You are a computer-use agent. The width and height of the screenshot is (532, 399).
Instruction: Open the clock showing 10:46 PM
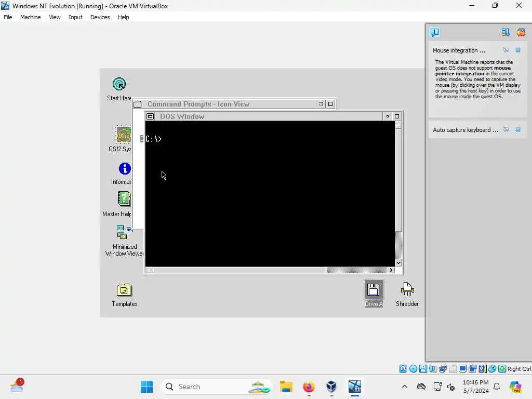click(x=476, y=387)
